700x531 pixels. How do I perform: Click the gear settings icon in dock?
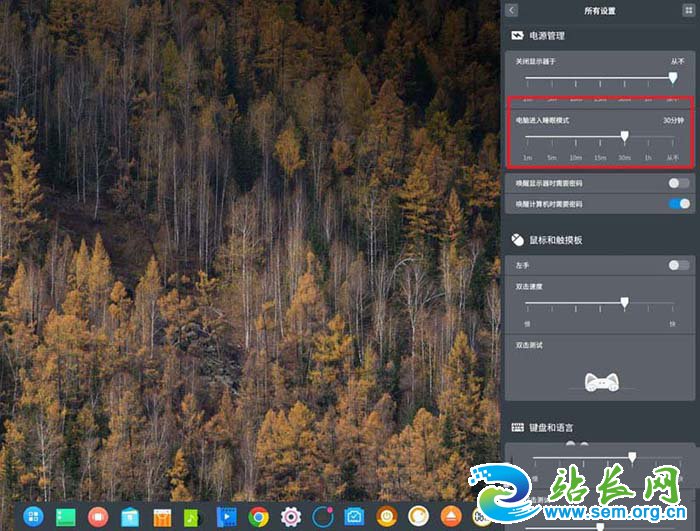coord(291,516)
